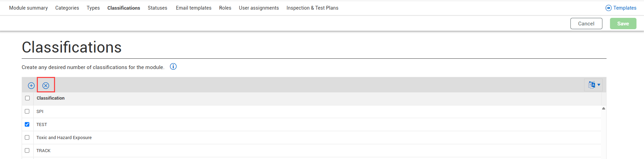Screen dimensions: 644x159
Task: Select the Toxic and Hazard Exposure checkbox
Action: [27, 137]
